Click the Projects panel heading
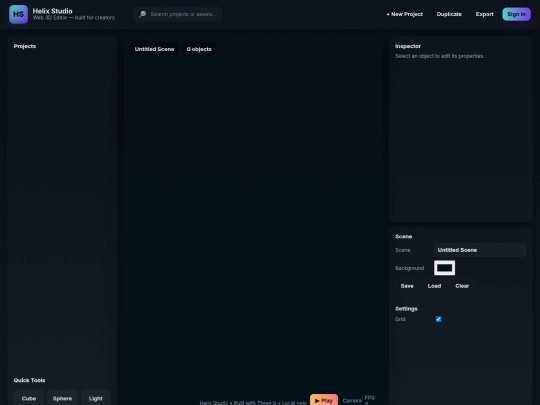This screenshot has width=540, height=405. tap(25, 46)
